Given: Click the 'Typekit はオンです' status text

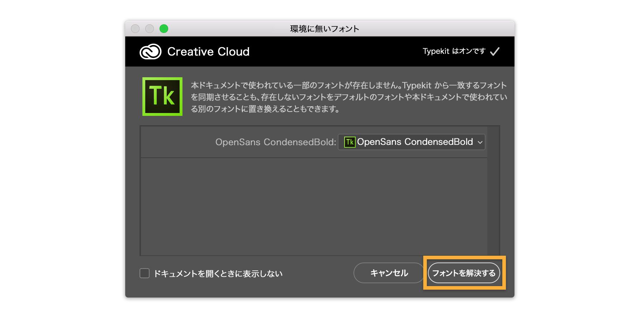Looking at the screenshot, I should pyautogui.click(x=454, y=51).
